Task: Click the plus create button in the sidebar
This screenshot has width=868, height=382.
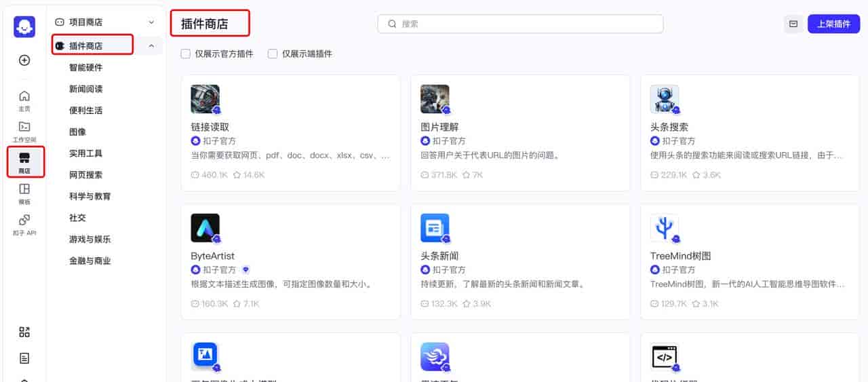Action: click(24, 60)
